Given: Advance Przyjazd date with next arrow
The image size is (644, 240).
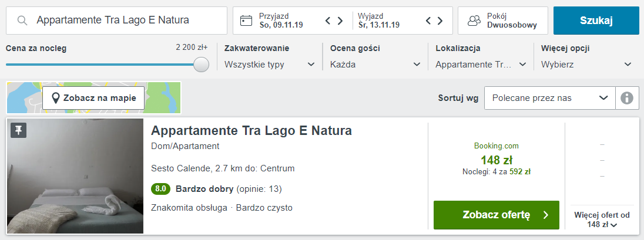Looking at the screenshot, I should [340, 21].
